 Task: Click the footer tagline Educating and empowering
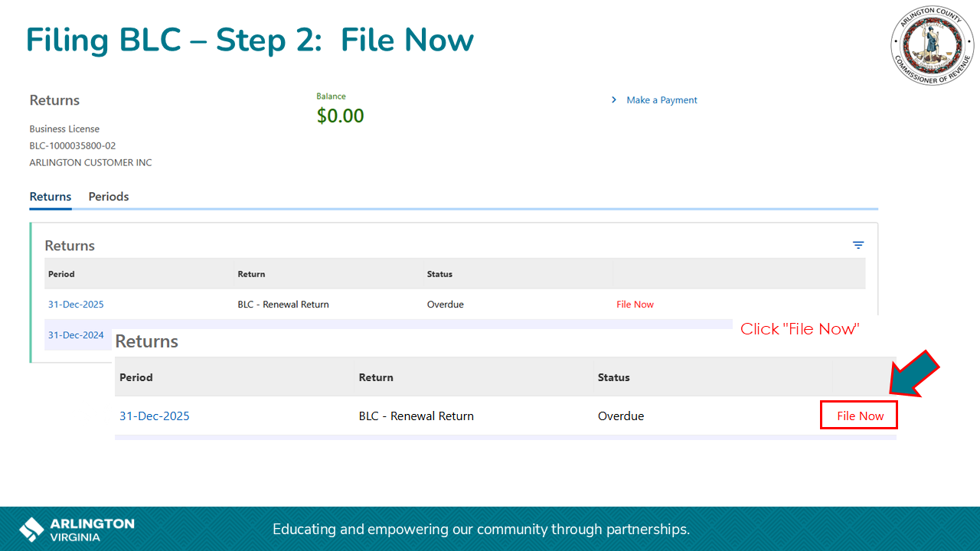481,529
